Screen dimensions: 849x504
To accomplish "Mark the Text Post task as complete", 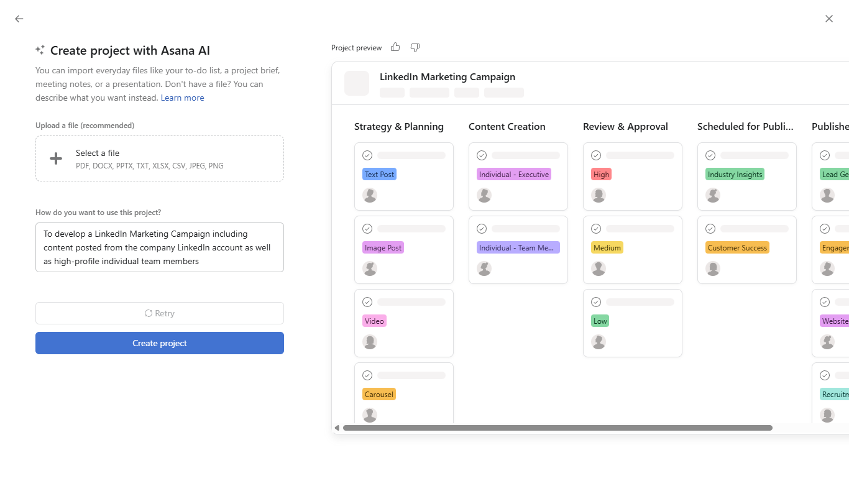I will pyautogui.click(x=367, y=155).
